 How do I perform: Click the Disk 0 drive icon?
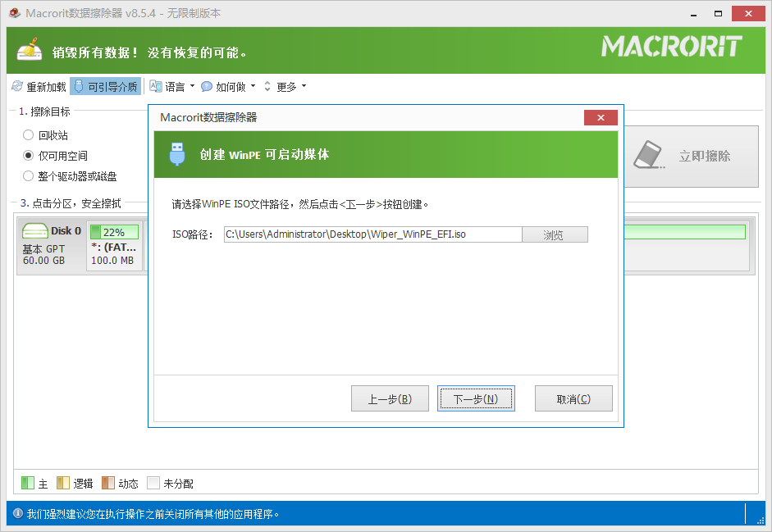(x=34, y=231)
